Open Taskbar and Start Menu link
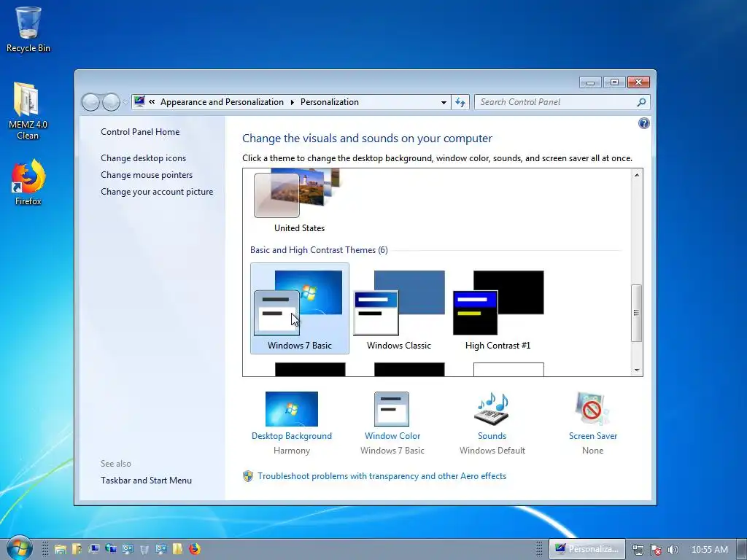This screenshot has height=560, width=747. 146,480
